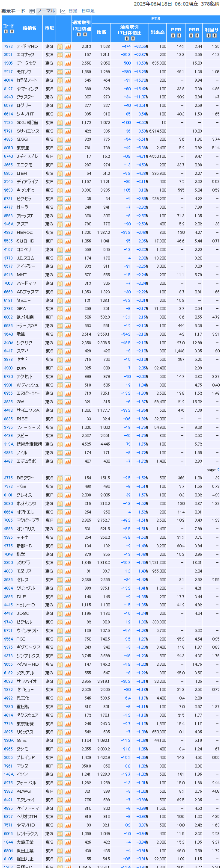Open orange area chart icon for カラダノート row

pos(68,80)
